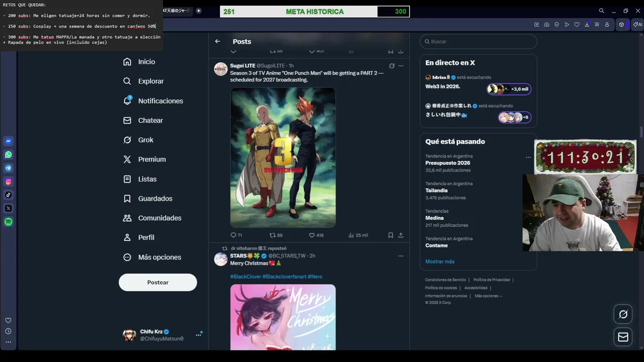This screenshot has height=362, width=644.
Task: Open the Merry Christmas Nero fanart image
Action: [x=283, y=317]
